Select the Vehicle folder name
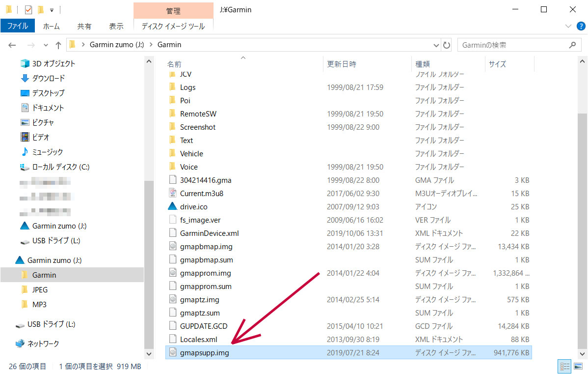 click(x=191, y=153)
